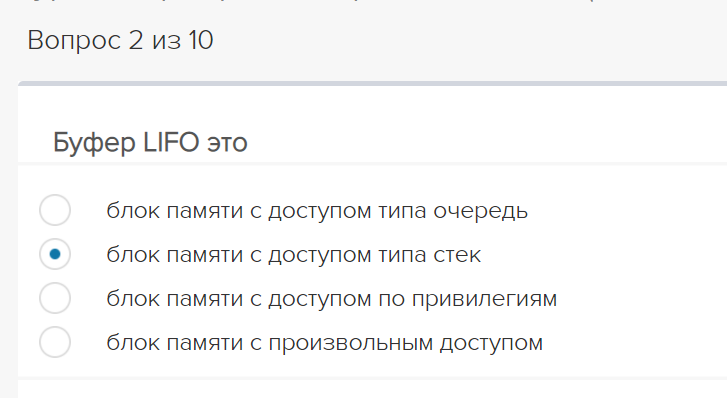This screenshot has width=727, height=398.
Task: Click the word 'LIFO' in the question
Action: pos(171,142)
